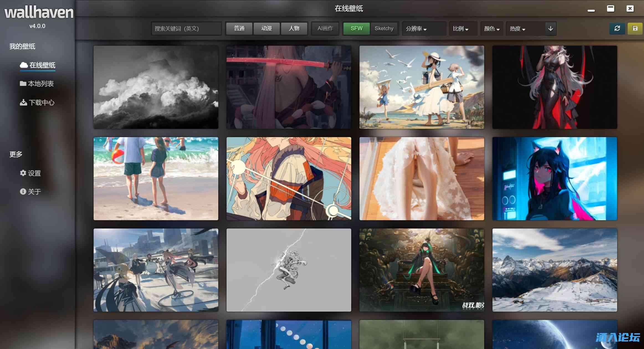Toggle the 人物 (people) category filter
This screenshot has height=349, width=644.
294,29
